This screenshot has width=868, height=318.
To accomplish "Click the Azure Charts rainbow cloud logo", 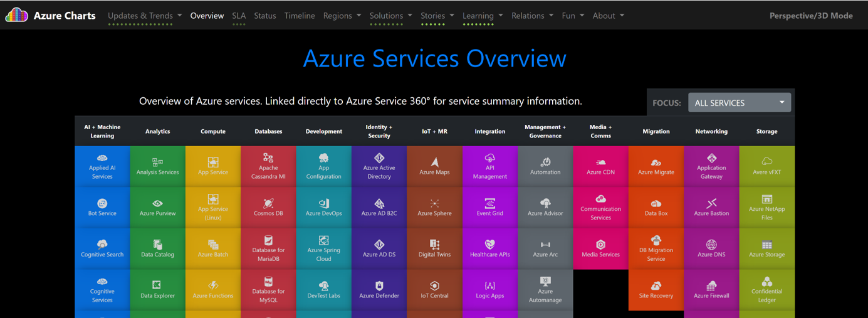I will pos(16,15).
